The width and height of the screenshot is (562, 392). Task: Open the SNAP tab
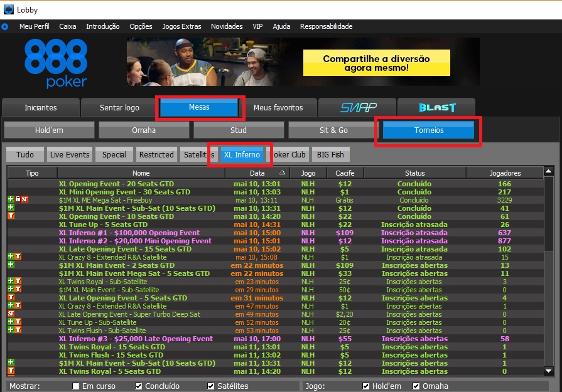(357, 107)
